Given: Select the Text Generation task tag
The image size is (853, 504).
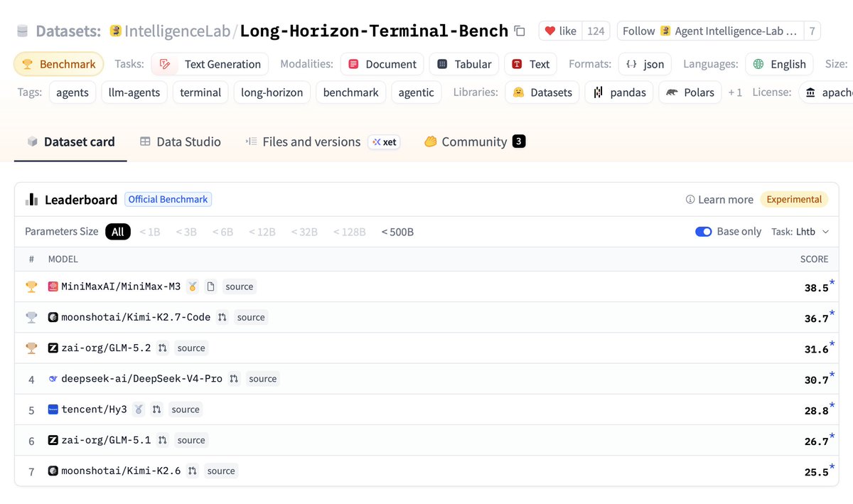Looking at the screenshot, I should click(x=210, y=64).
